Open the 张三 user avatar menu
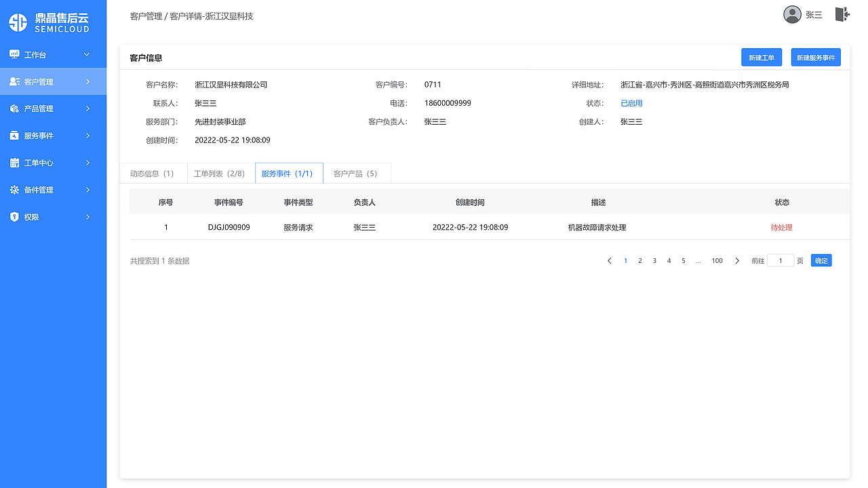Image resolution: width=868 pixels, height=488 pixels. pos(792,14)
